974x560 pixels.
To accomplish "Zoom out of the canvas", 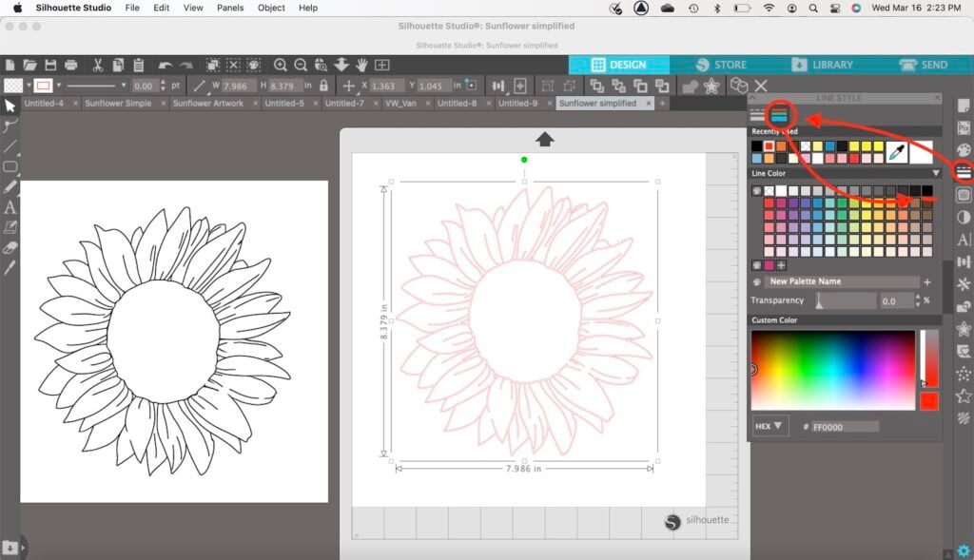I will [x=301, y=65].
